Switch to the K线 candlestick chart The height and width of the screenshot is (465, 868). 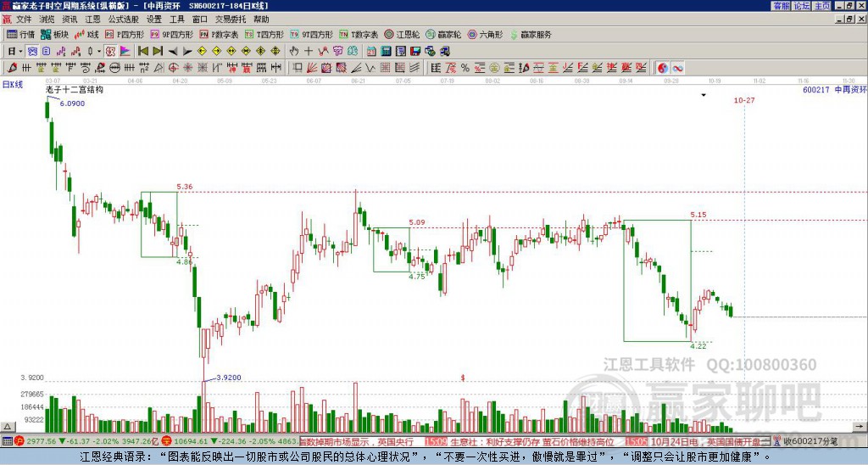(86, 34)
